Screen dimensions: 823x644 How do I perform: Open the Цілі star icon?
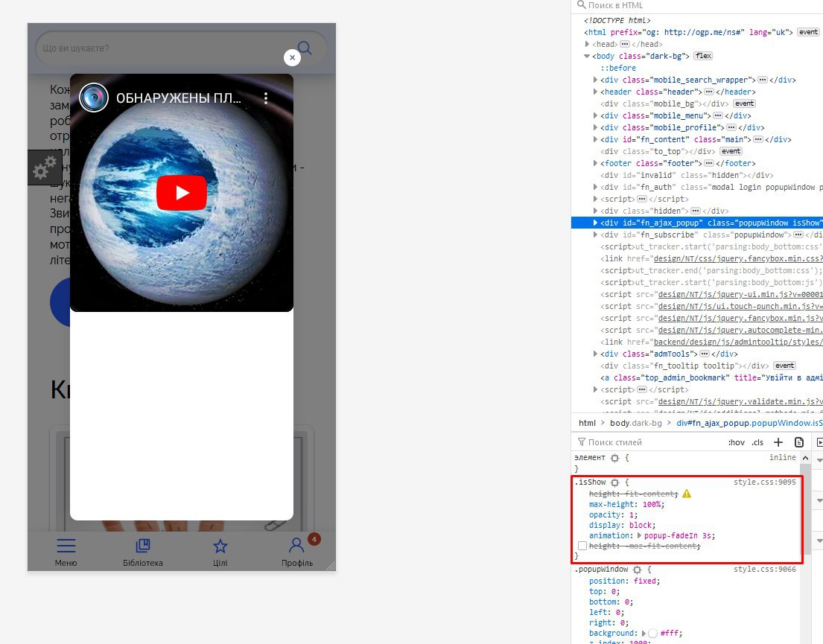[220, 546]
